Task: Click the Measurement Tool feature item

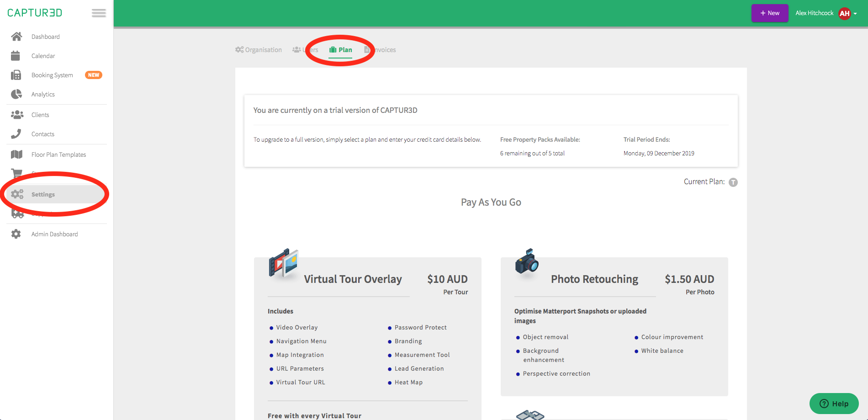Action: (422, 355)
